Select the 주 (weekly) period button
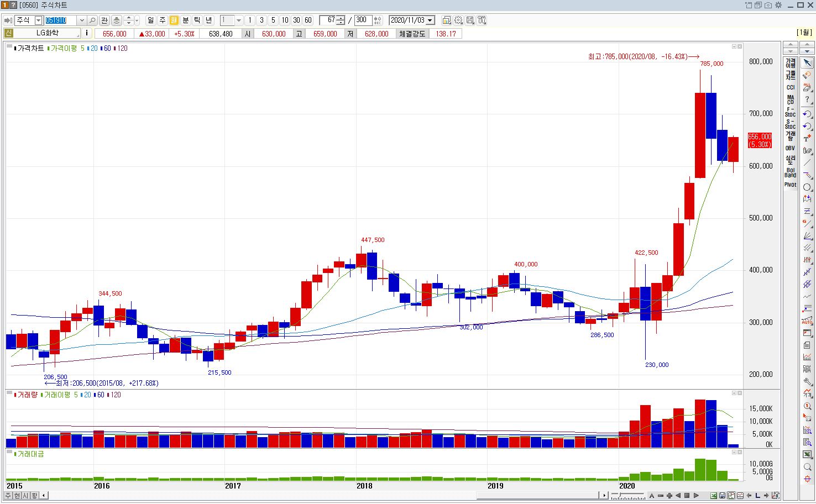The image size is (816, 504). (163, 20)
